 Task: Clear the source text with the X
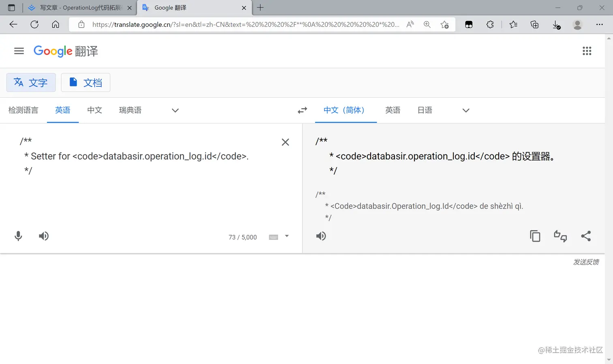point(285,142)
